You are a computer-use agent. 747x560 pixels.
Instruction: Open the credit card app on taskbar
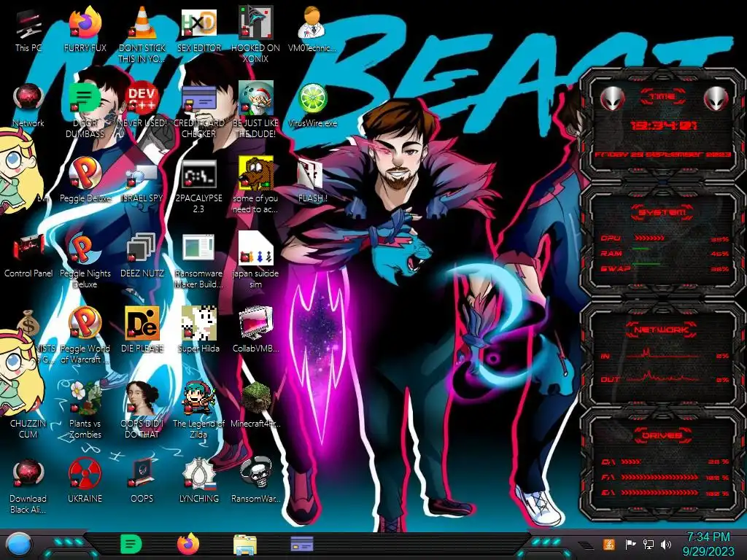302,544
